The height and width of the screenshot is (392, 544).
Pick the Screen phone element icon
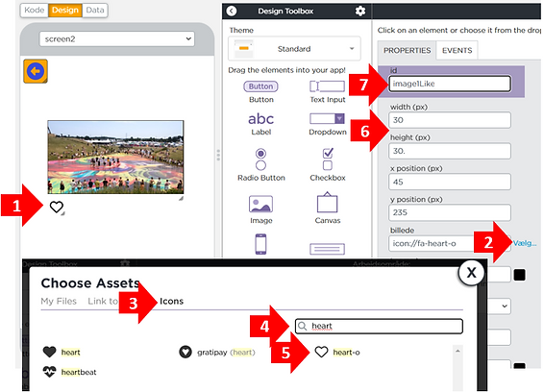[x=260, y=244]
